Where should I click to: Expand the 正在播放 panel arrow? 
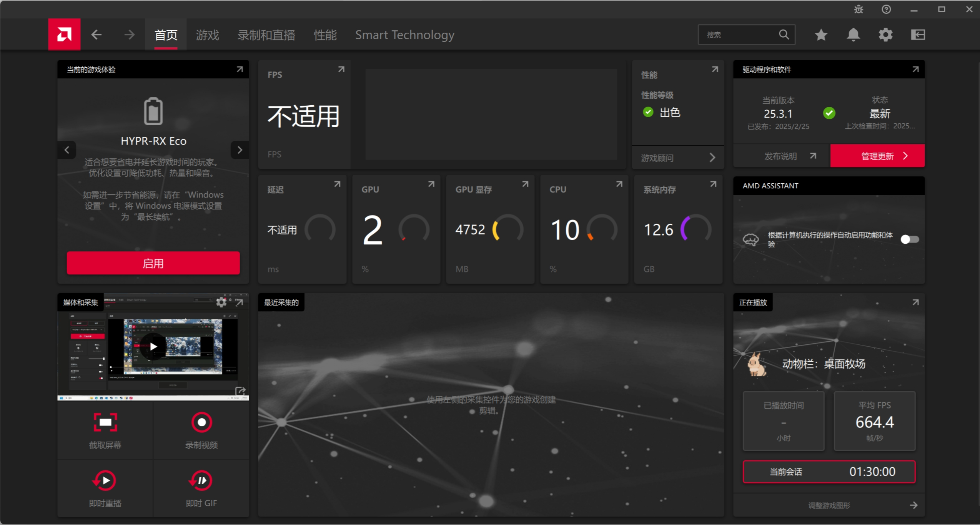click(915, 302)
